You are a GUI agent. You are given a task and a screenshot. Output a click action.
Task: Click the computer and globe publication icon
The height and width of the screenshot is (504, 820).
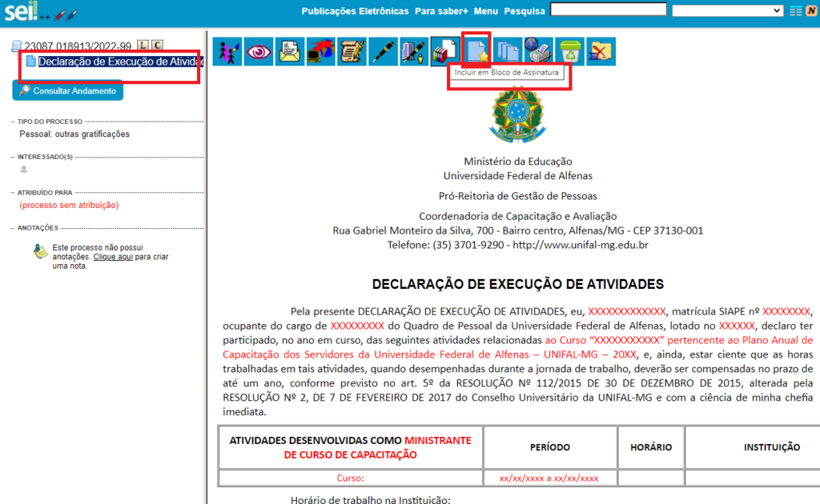(320, 51)
